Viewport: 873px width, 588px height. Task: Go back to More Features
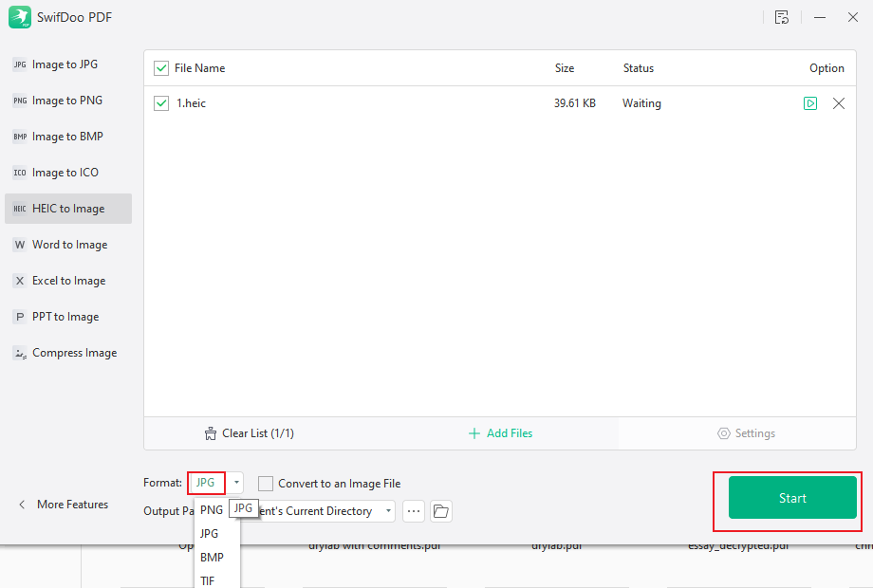pyautogui.click(x=63, y=504)
